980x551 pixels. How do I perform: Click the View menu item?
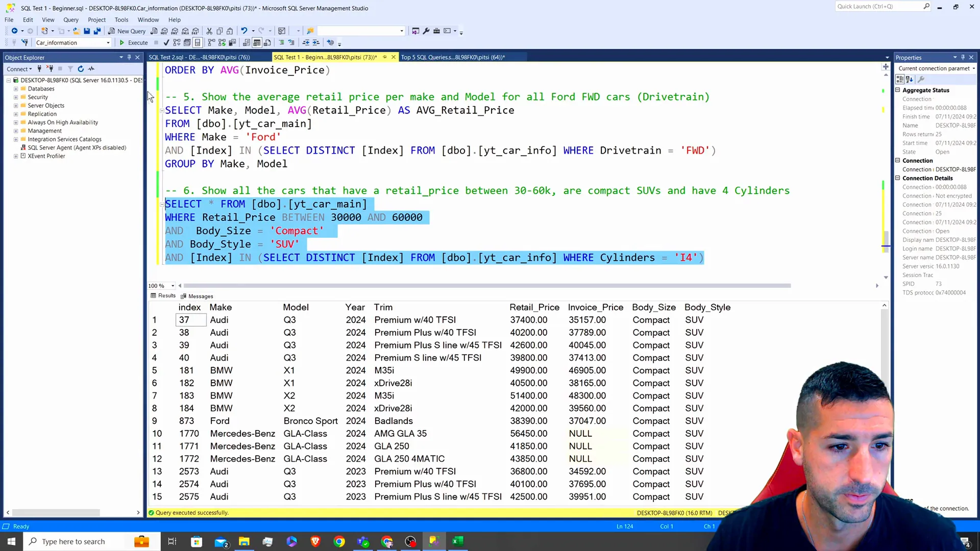click(x=48, y=19)
